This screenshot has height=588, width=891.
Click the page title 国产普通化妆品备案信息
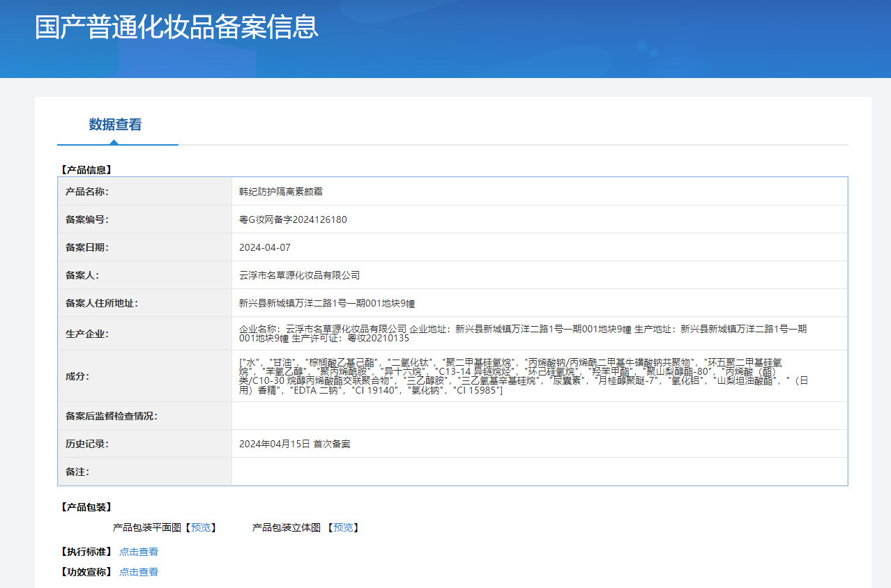click(x=176, y=26)
